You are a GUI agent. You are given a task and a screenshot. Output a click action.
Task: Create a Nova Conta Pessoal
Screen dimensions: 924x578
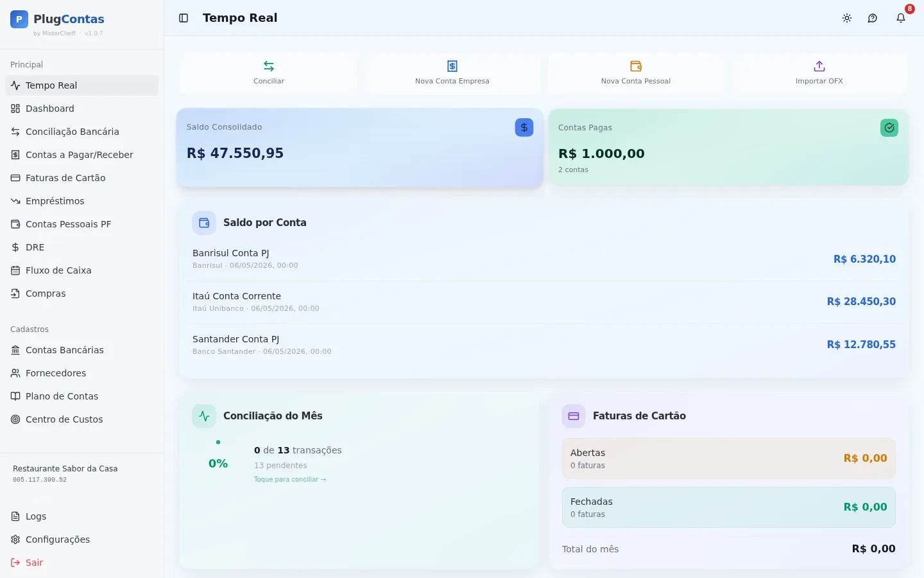click(636, 74)
